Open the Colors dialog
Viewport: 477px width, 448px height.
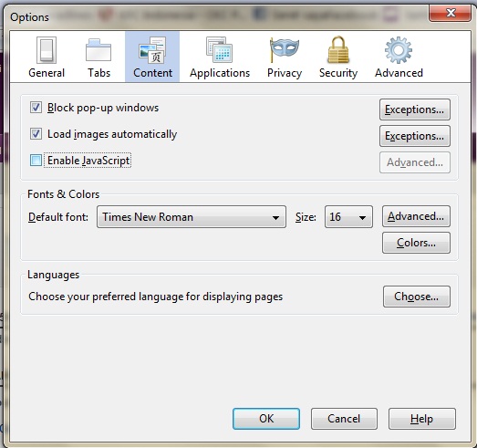point(416,243)
